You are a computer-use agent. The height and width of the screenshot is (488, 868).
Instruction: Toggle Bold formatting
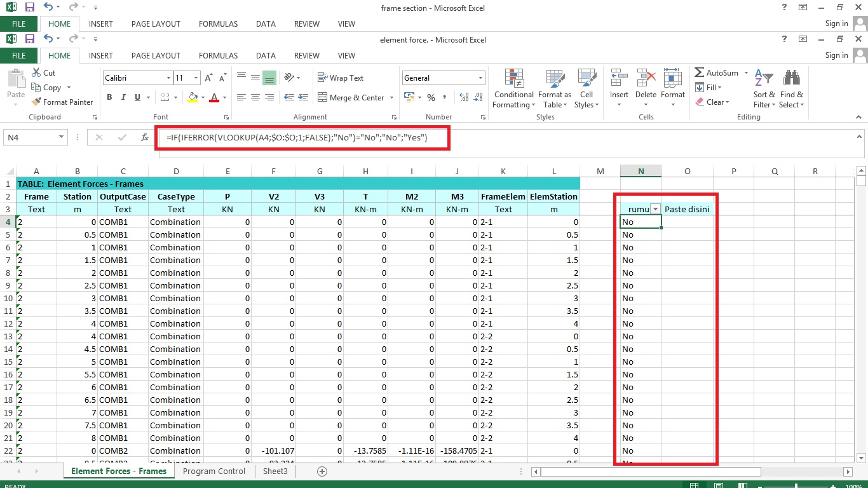[x=109, y=97]
